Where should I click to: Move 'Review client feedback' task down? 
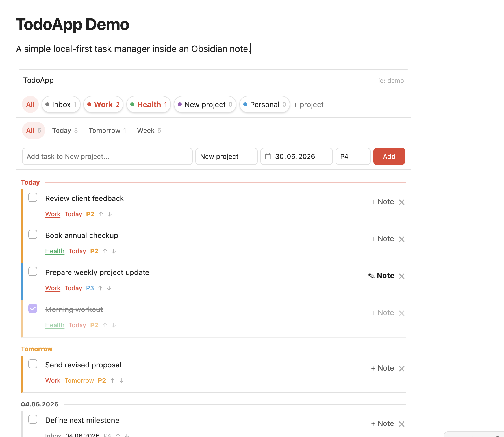click(110, 214)
